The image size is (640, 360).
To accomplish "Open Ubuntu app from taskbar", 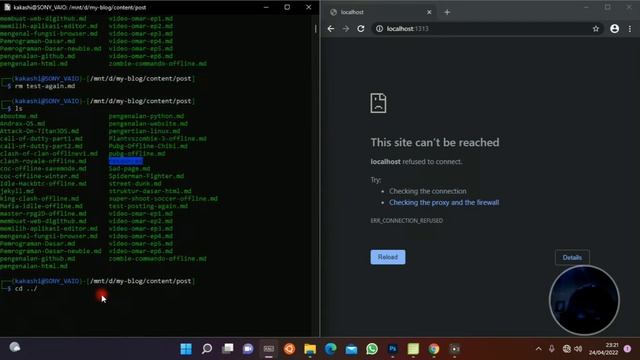I will point(289,349).
